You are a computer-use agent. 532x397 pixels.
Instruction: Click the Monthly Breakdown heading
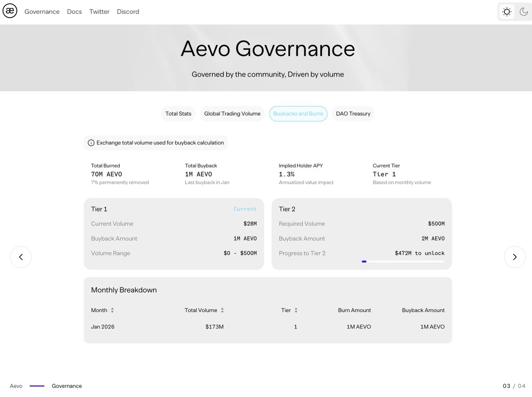pyautogui.click(x=124, y=290)
